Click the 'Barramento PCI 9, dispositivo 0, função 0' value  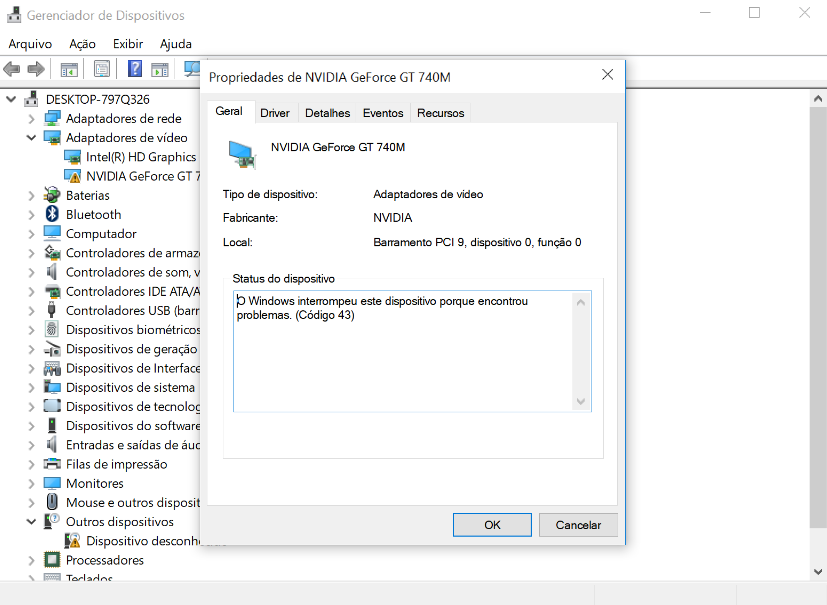point(477,242)
